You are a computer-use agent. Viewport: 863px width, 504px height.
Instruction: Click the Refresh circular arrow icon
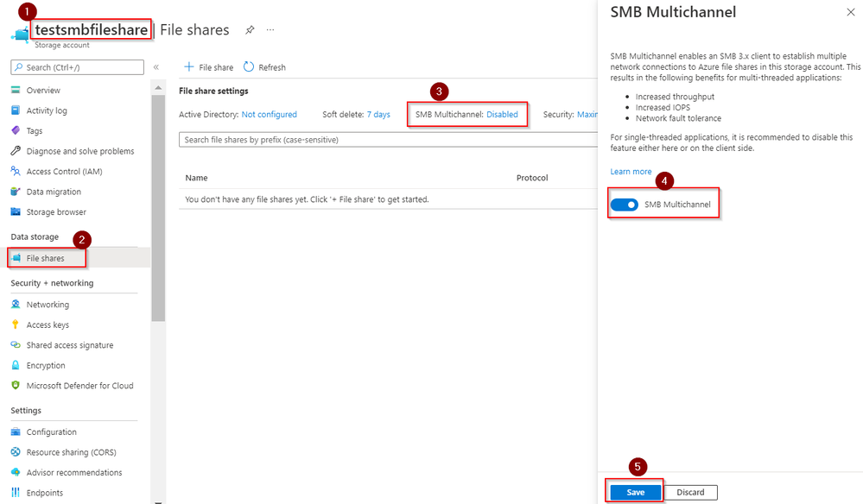[x=249, y=67]
